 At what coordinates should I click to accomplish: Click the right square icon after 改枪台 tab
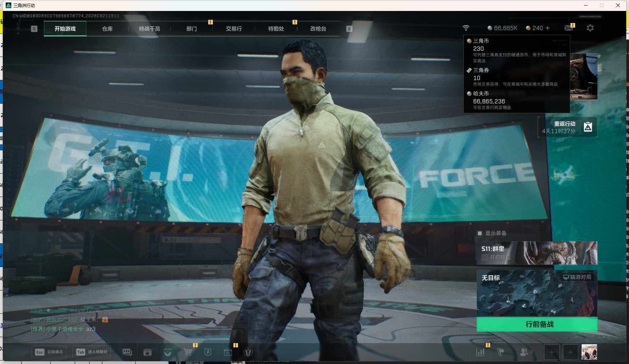[x=349, y=29]
